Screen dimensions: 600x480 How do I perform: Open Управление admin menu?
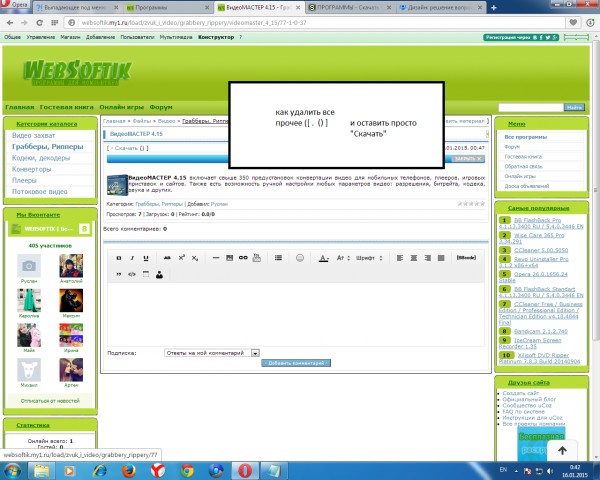(41, 37)
